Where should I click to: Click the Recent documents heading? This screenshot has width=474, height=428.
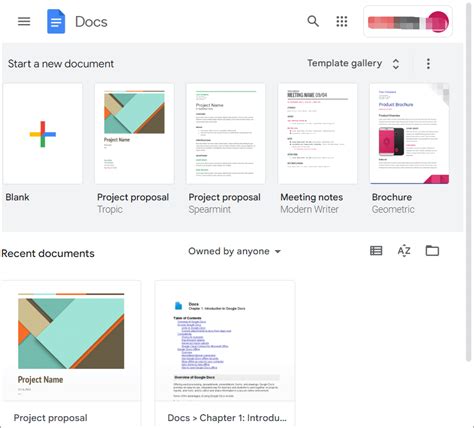click(48, 253)
